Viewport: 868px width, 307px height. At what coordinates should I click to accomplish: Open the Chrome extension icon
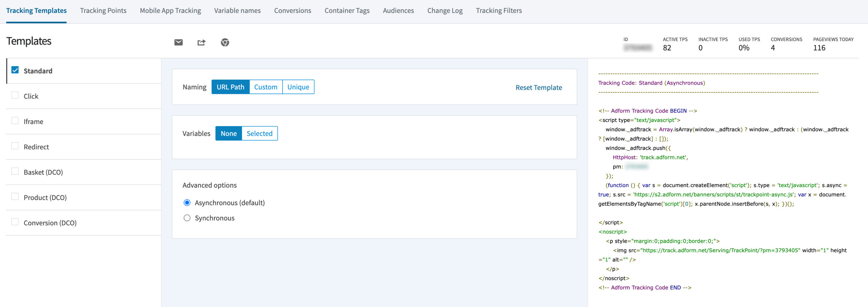pos(224,42)
